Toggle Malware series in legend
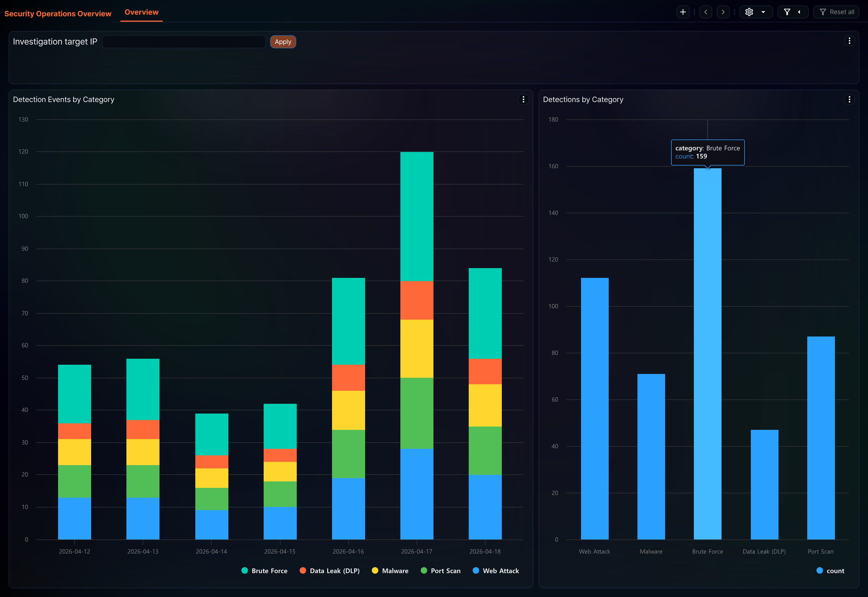This screenshot has width=868, height=597. (x=390, y=570)
